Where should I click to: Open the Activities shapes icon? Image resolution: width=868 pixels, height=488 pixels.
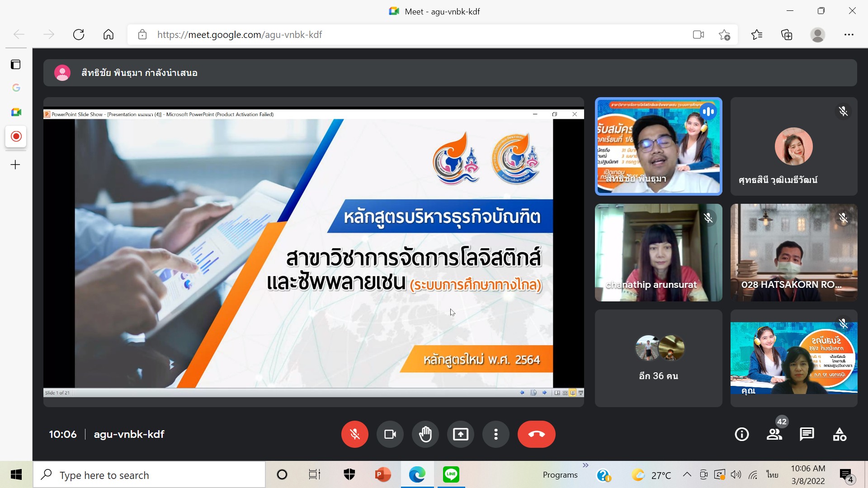(x=840, y=434)
